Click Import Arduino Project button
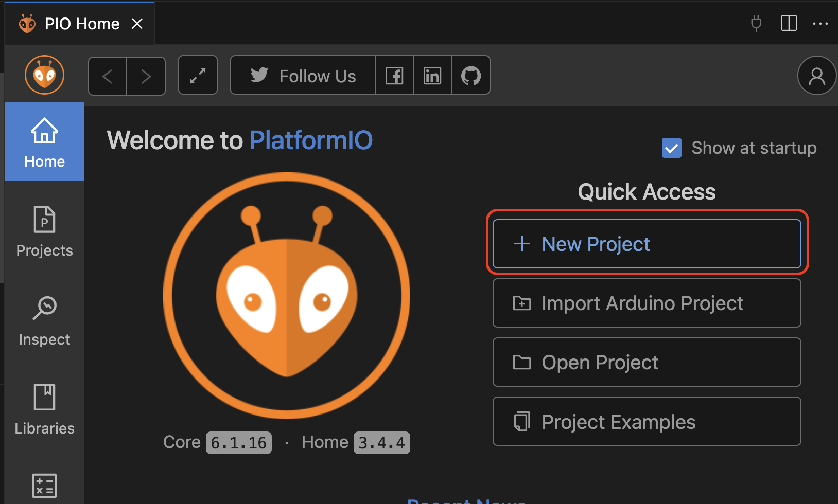The image size is (838, 504). point(647,303)
